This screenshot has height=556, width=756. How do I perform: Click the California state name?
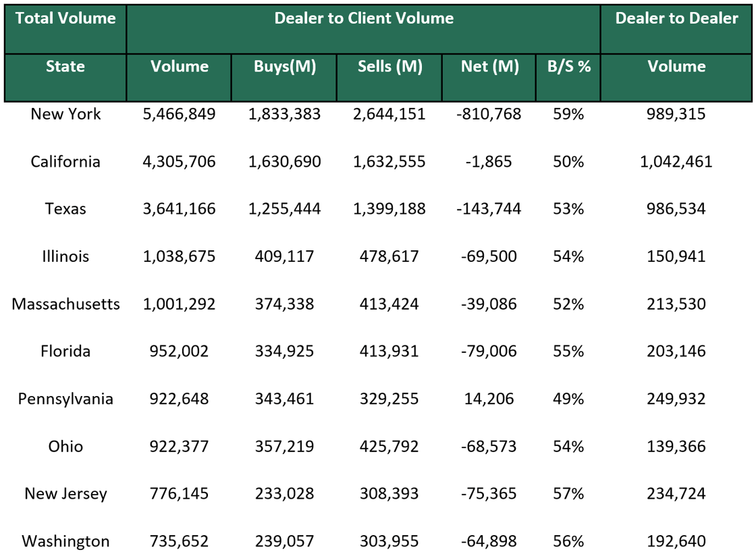65,161
